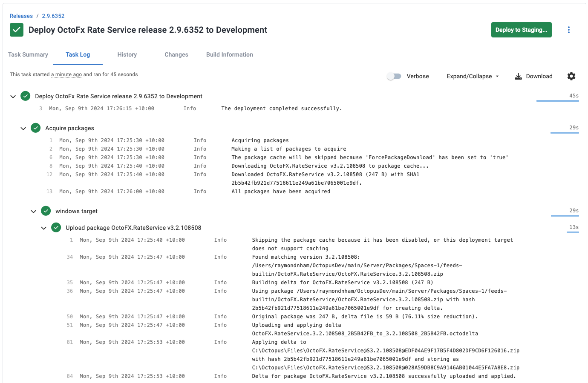Click success icon for Upload package step

click(56, 228)
